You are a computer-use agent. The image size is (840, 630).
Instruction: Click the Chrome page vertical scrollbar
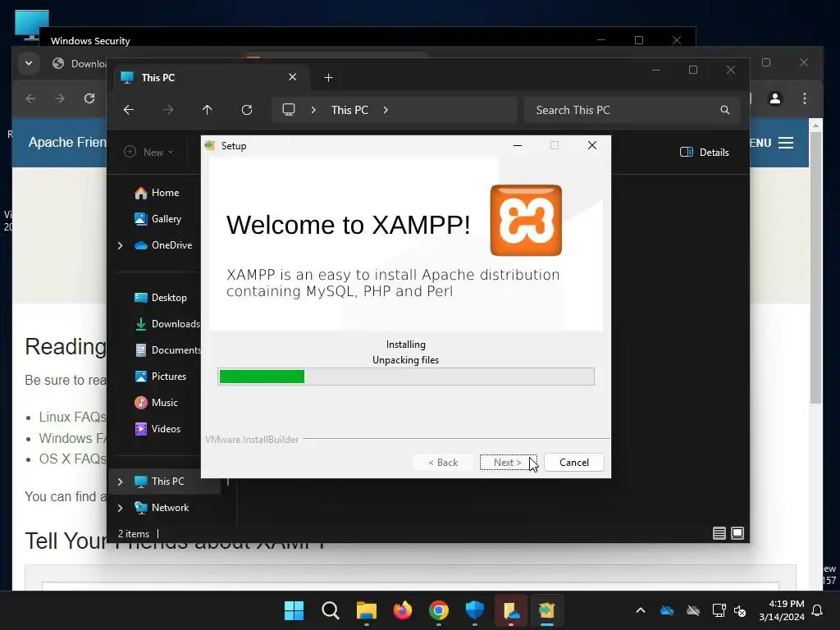815,268
